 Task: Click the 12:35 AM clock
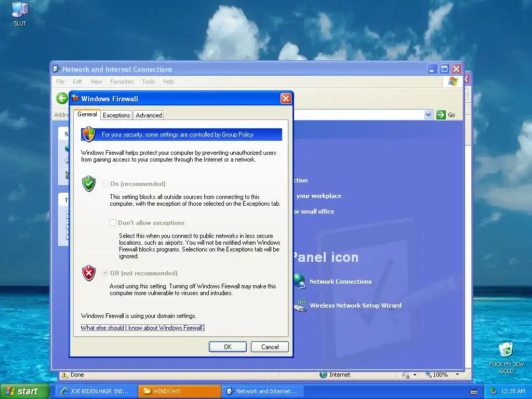513,391
